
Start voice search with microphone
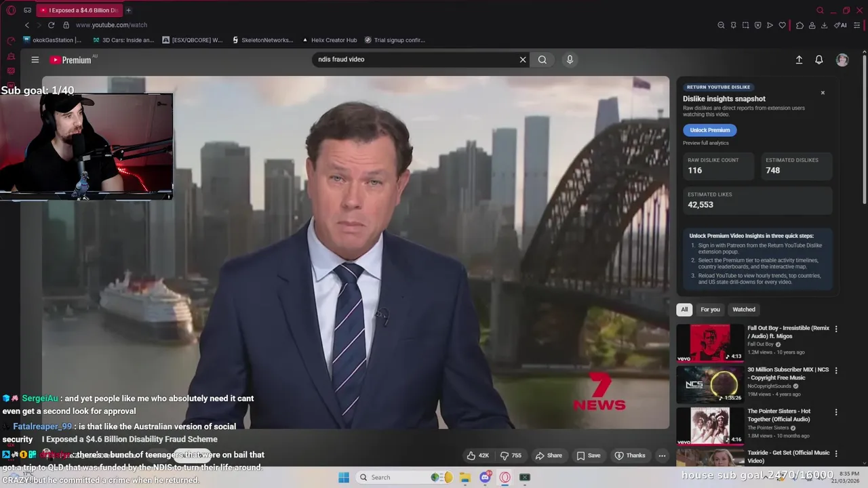[x=570, y=60]
